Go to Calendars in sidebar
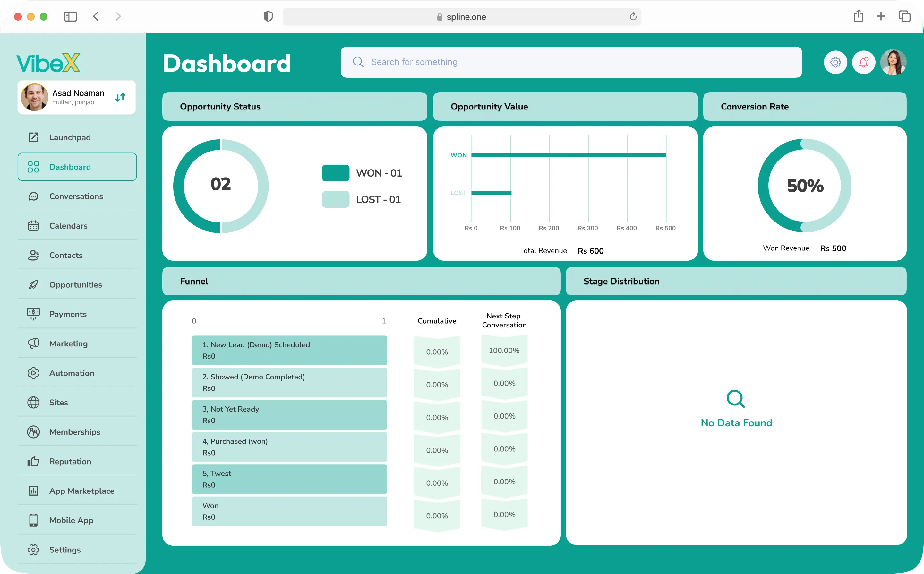This screenshot has width=924, height=574. (x=68, y=226)
